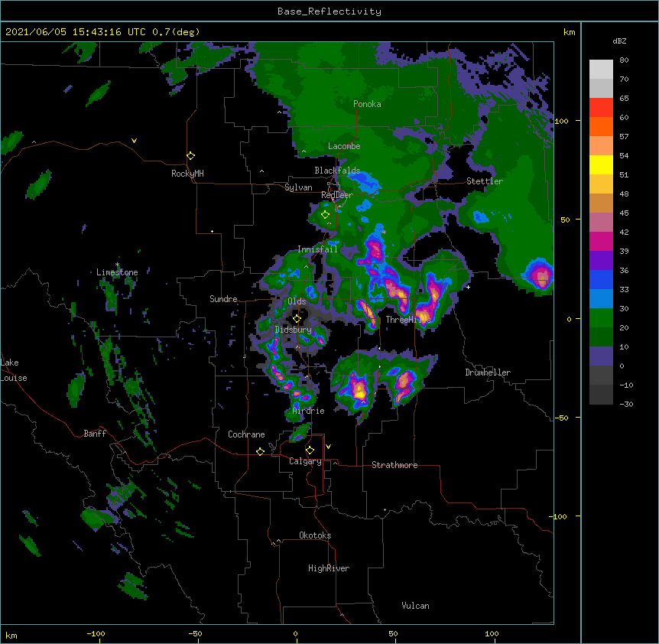Click the Okotoks label
Image resolution: width=659 pixels, height=644 pixels.
pyautogui.click(x=315, y=535)
